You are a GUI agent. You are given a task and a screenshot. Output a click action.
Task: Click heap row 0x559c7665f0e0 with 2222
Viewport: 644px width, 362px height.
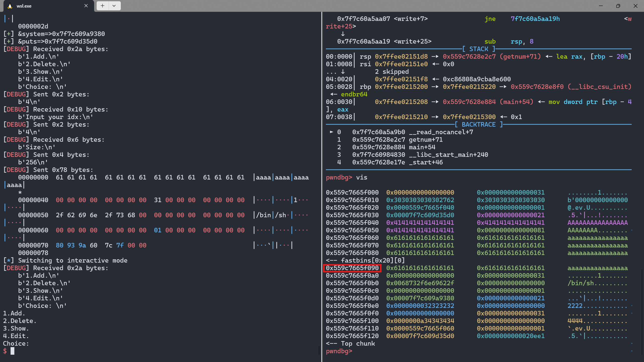pyautogui.click(x=477, y=306)
